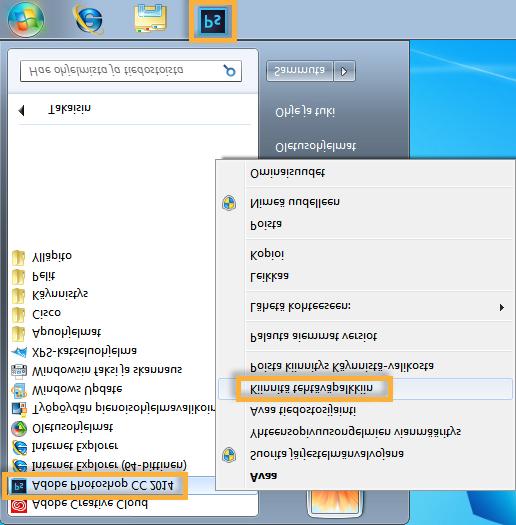The image size is (516, 525).
Task: Click the Apuohjelmat folder icon
Action: click(18, 333)
